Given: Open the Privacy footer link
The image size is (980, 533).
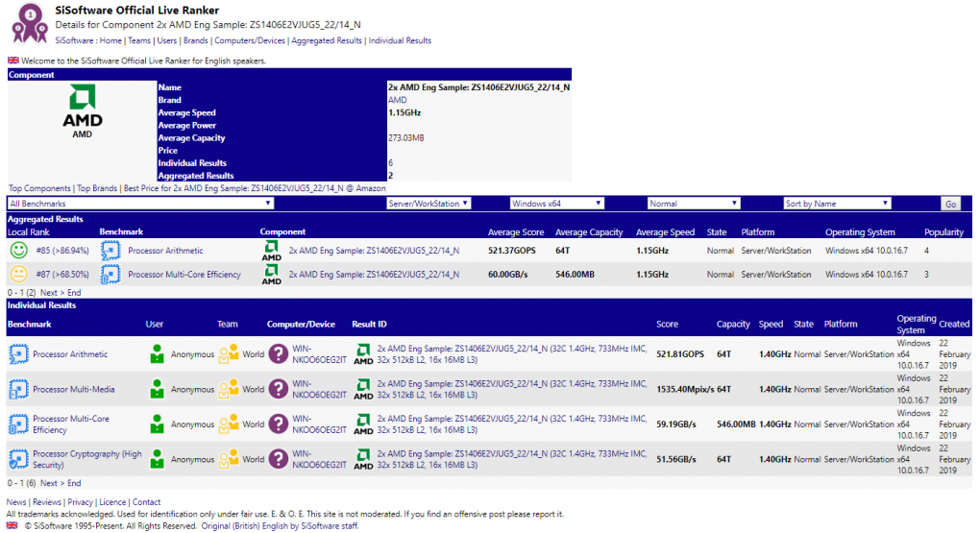Looking at the screenshot, I should pyautogui.click(x=80, y=501).
